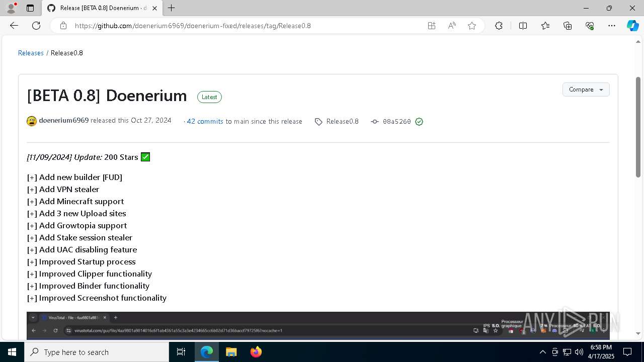This screenshot has width=644, height=362.
Task: Click the page vertical scrollbar thumb
Action: (x=638, y=127)
